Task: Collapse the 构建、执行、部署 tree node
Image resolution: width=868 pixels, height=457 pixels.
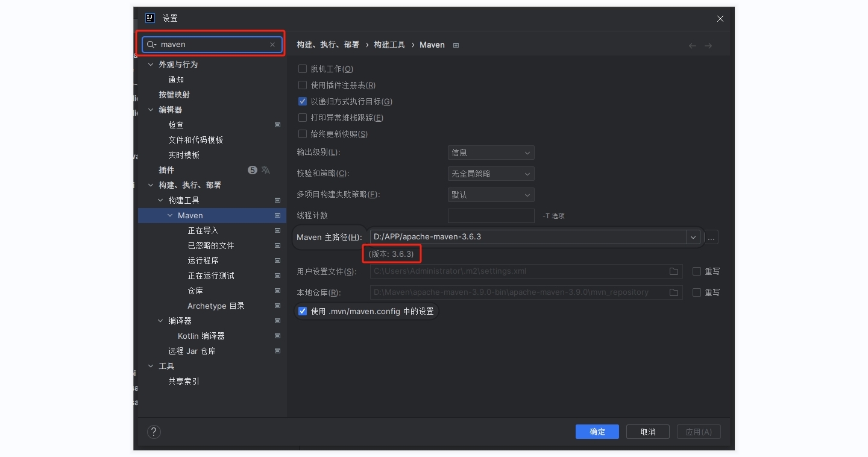Action: pyautogui.click(x=151, y=185)
